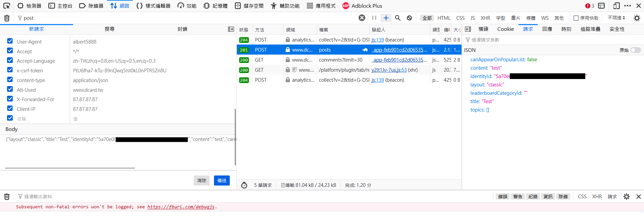Toggle split console icon in toolbar

(601, 6)
